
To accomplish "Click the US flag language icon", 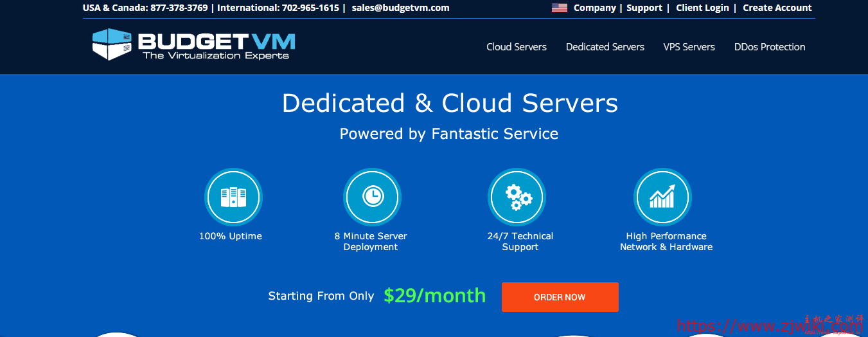I will pyautogui.click(x=559, y=8).
